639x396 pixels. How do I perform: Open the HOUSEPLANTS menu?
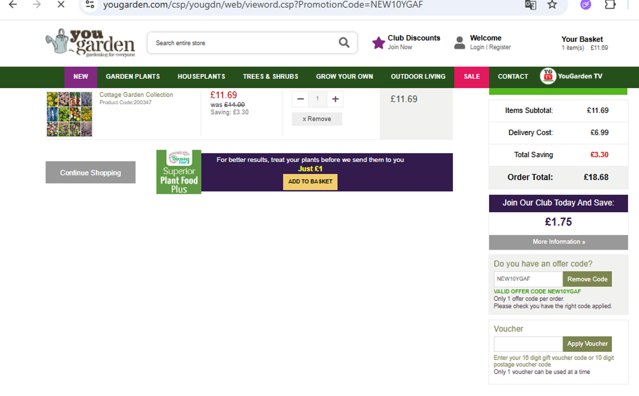pos(201,77)
